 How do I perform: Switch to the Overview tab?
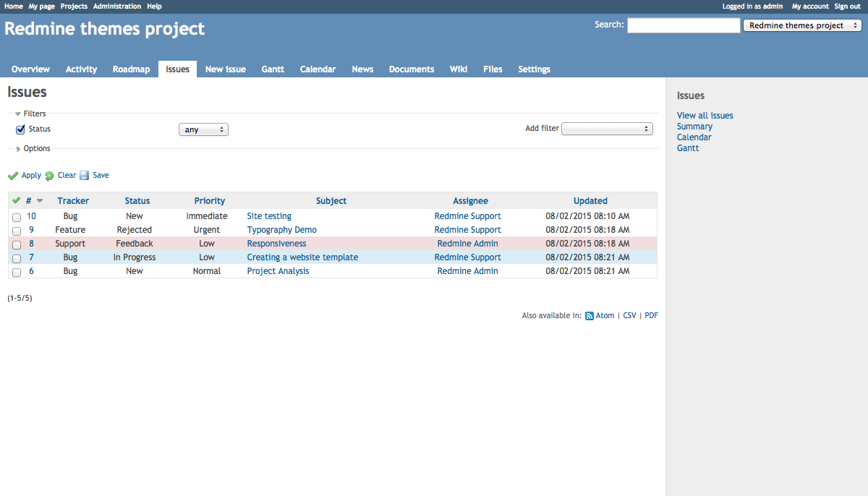pyautogui.click(x=30, y=69)
